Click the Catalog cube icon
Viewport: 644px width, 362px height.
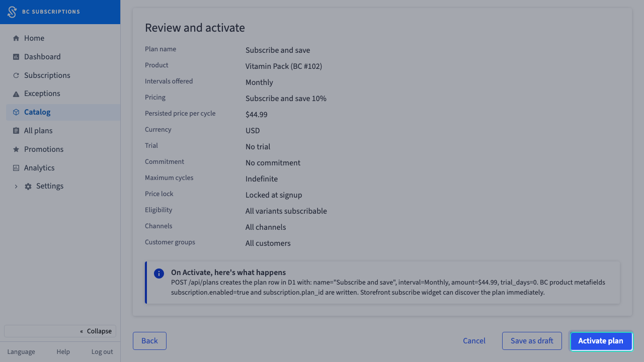click(16, 112)
